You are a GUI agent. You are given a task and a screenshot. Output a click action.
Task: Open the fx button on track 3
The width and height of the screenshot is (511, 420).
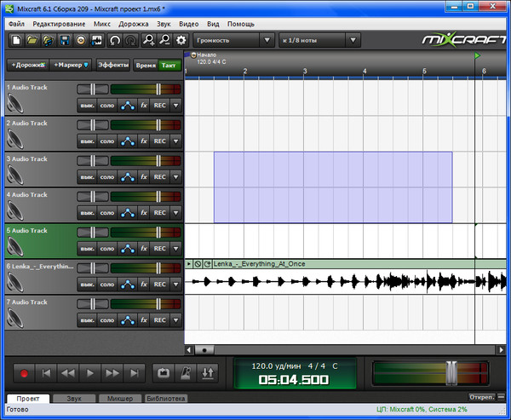[x=144, y=177]
